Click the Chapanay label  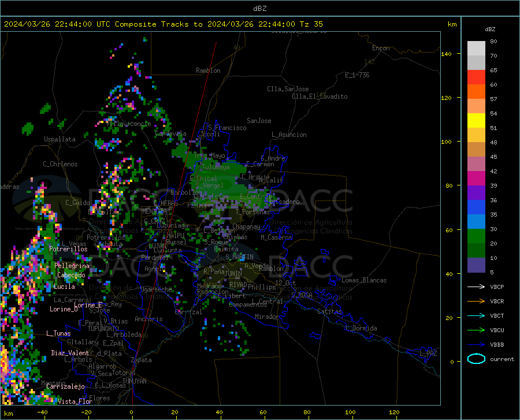click(246, 226)
